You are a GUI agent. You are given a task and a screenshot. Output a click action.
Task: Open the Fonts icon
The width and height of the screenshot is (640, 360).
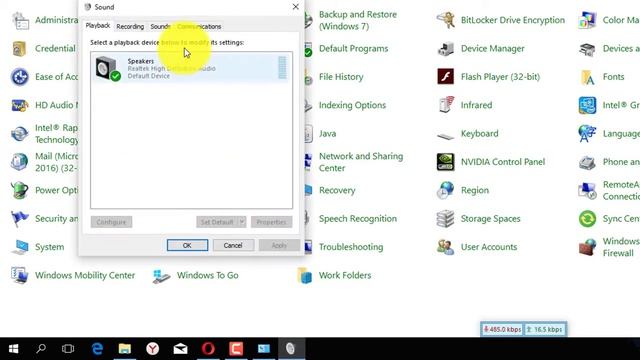point(587,77)
